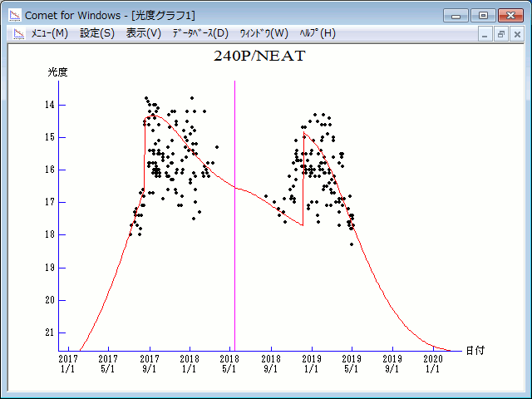Image resolution: width=532 pixels, height=399 pixels.
Task: Click the 光度 y-axis label
Action: (57, 72)
